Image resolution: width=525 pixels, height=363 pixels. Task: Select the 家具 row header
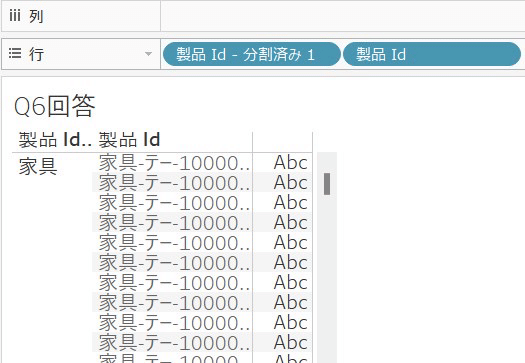click(x=38, y=166)
